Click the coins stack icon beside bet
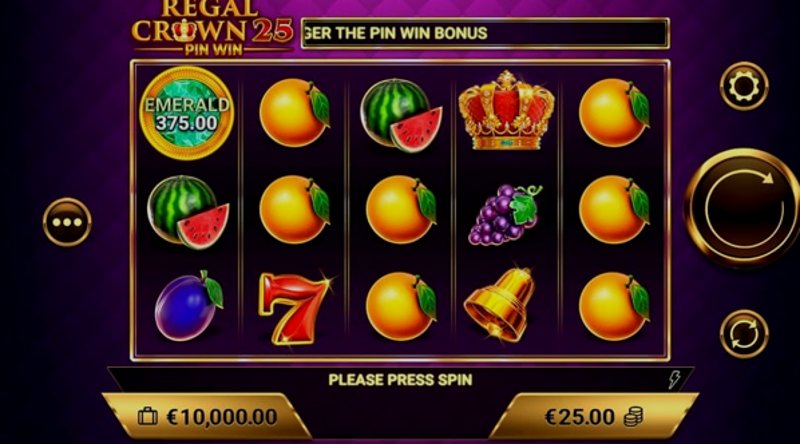Viewport: 800px width, 444px height. click(x=634, y=416)
